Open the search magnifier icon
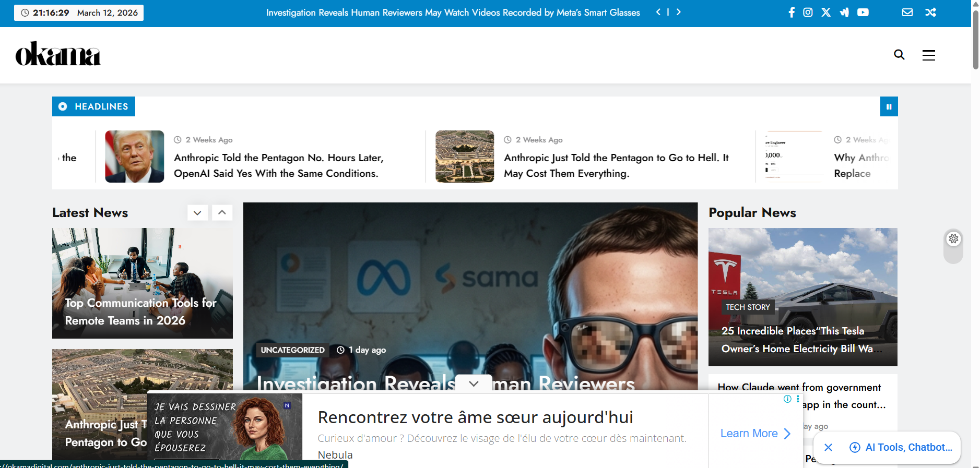The image size is (980, 468). 899,55
